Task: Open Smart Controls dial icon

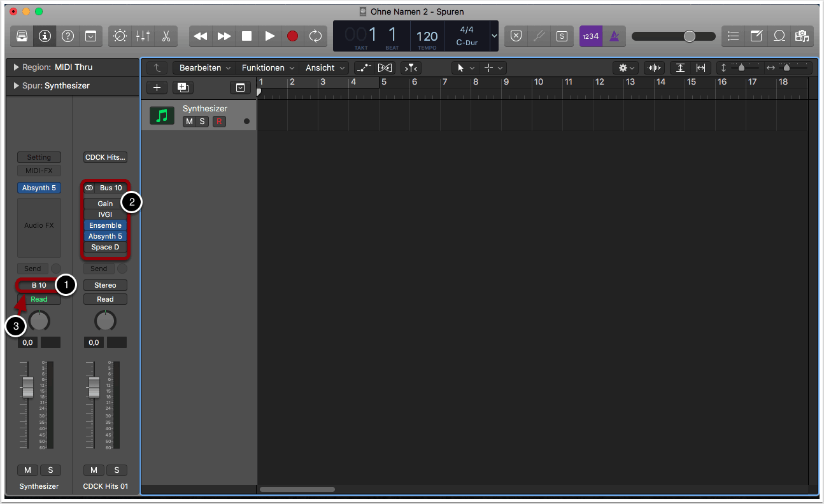Action: (120, 36)
